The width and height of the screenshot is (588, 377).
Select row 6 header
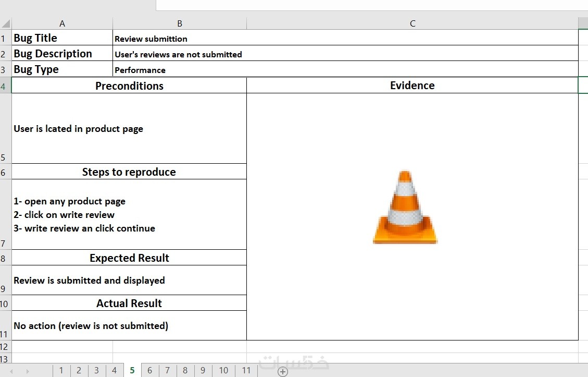point(6,172)
